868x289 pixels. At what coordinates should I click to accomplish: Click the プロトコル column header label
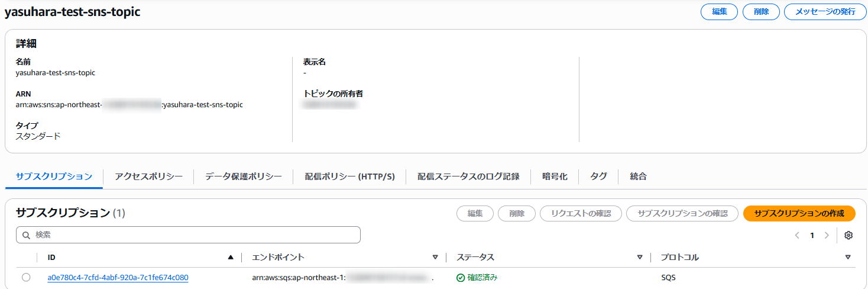(x=680, y=258)
